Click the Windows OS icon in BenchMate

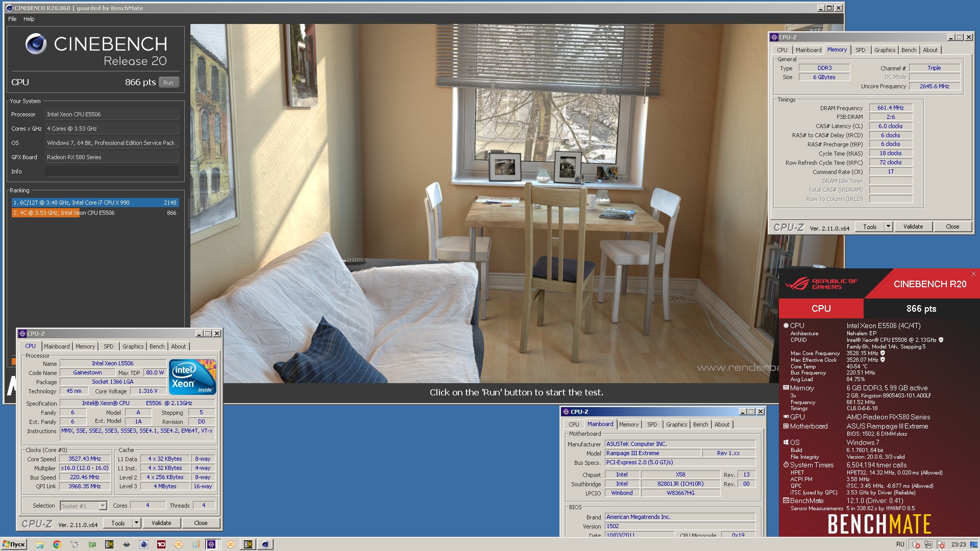(x=786, y=442)
